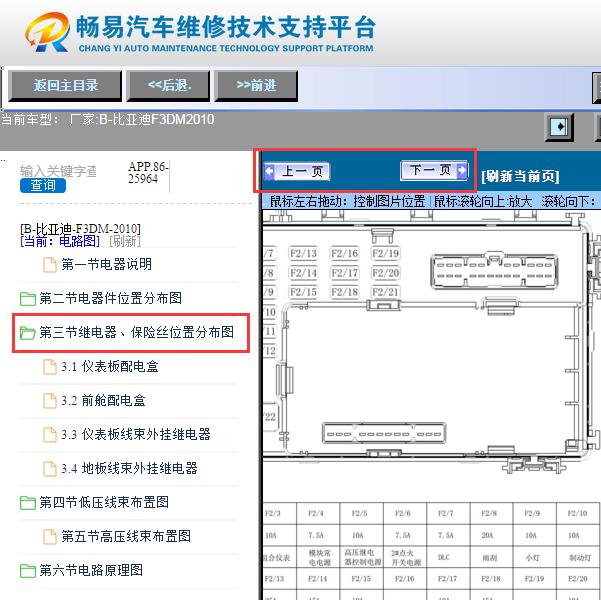
Task: Click [B-比亚迪-F3DM-2010] text in sidebar
Action: click(80, 229)
